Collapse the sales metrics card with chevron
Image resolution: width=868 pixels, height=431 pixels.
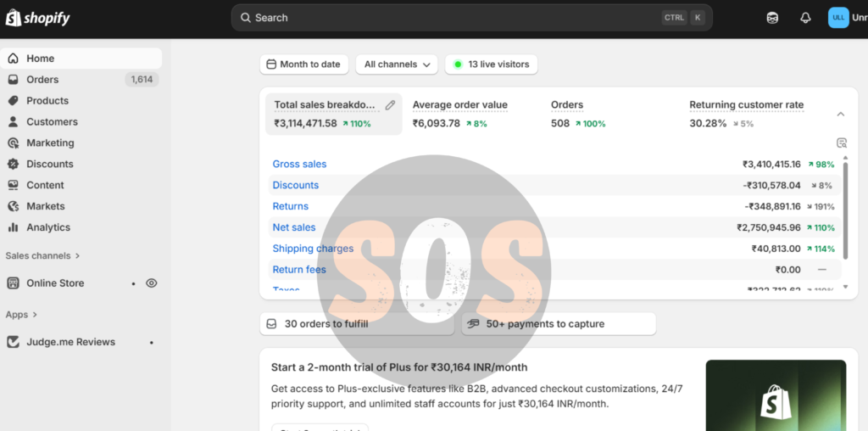pyautogui.click(x=840, y=115)
